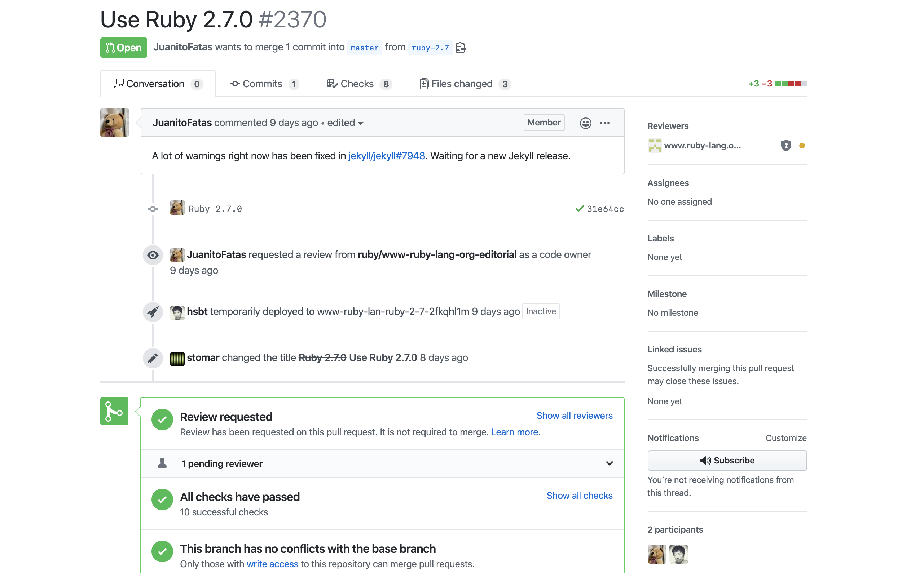This screenshot has height=573, width=924.
Task: Open Learn more about review requests
Action: 515,432
